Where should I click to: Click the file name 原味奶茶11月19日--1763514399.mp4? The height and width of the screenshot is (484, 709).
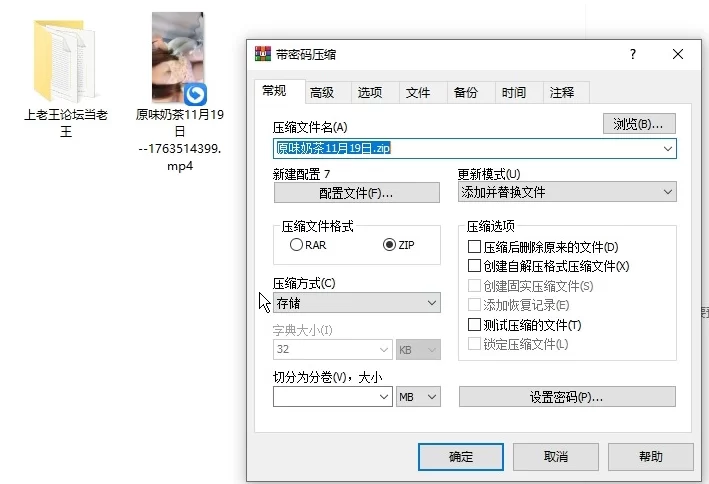click(x=180, y=140)
